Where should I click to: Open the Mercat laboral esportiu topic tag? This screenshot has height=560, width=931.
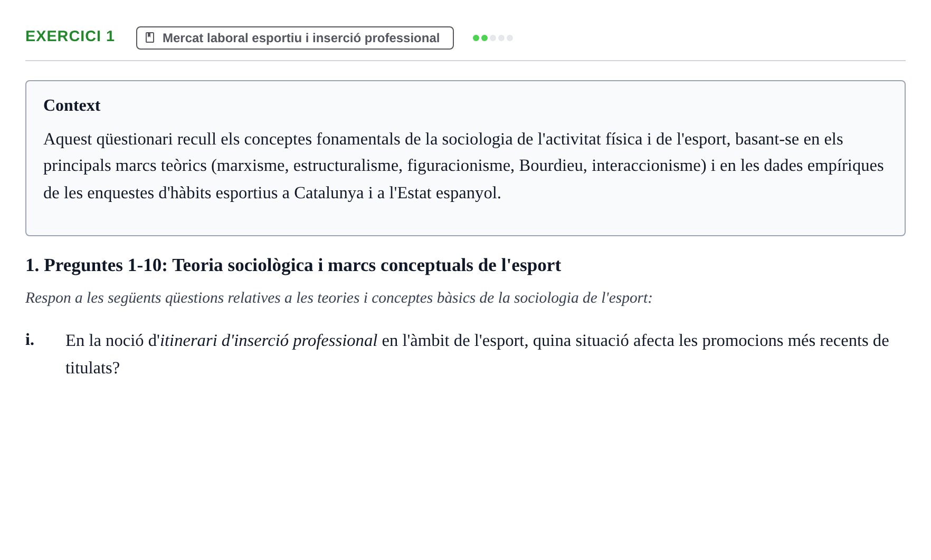tap(295, 38)
